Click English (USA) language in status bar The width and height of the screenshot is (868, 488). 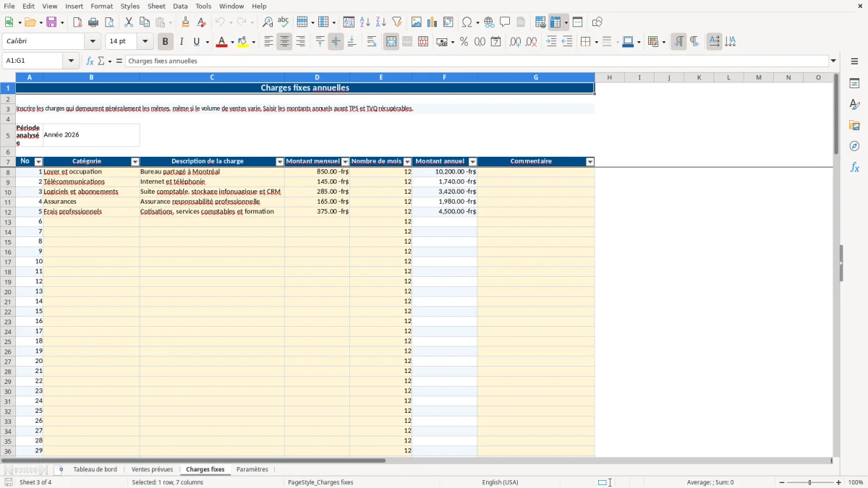click(500, 482)
